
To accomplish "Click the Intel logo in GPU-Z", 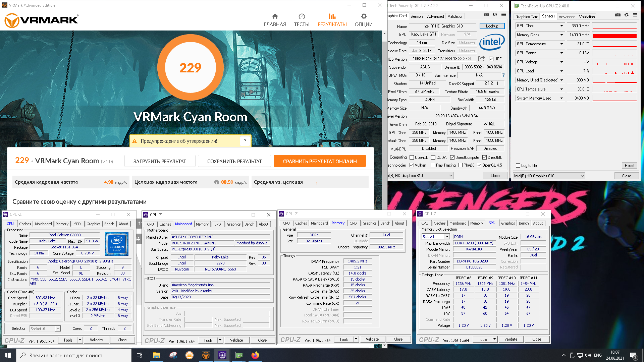I will (492, 42).
